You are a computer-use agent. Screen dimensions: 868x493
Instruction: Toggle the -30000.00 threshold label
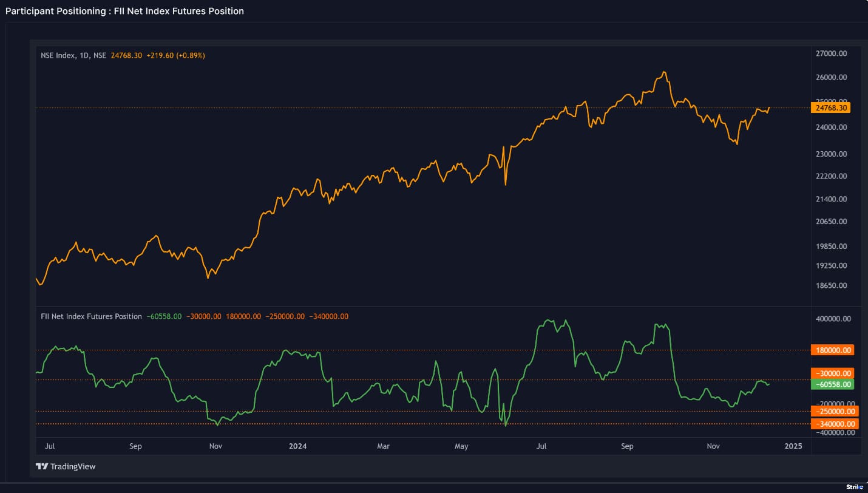[x=833, y=373]
